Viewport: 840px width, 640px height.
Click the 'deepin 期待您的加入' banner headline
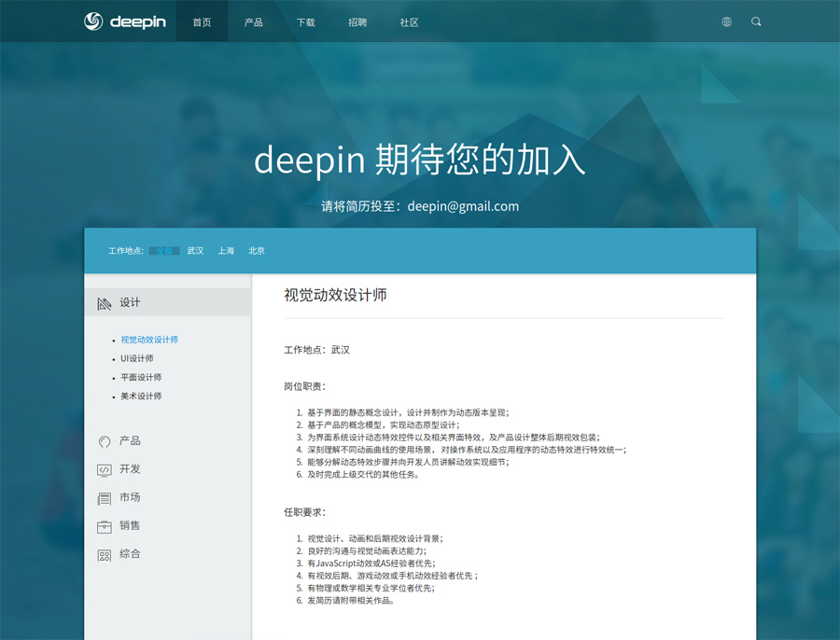tap(419, 160)
